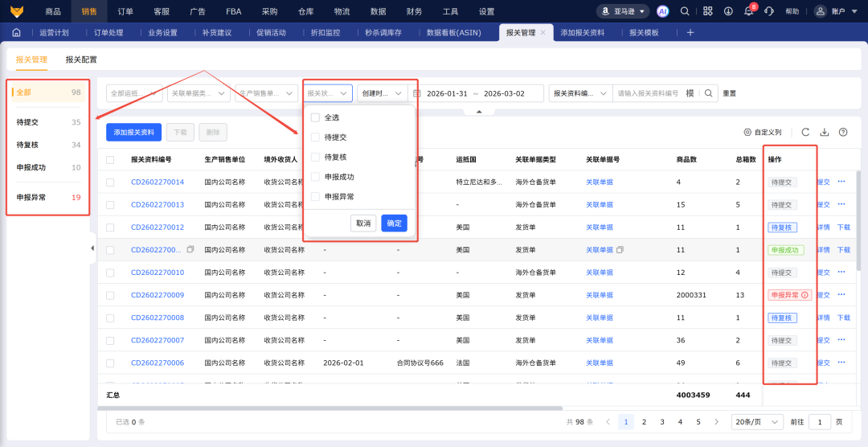Click the 前往 page number input
The image size is (868, 447).
(820, 421)
